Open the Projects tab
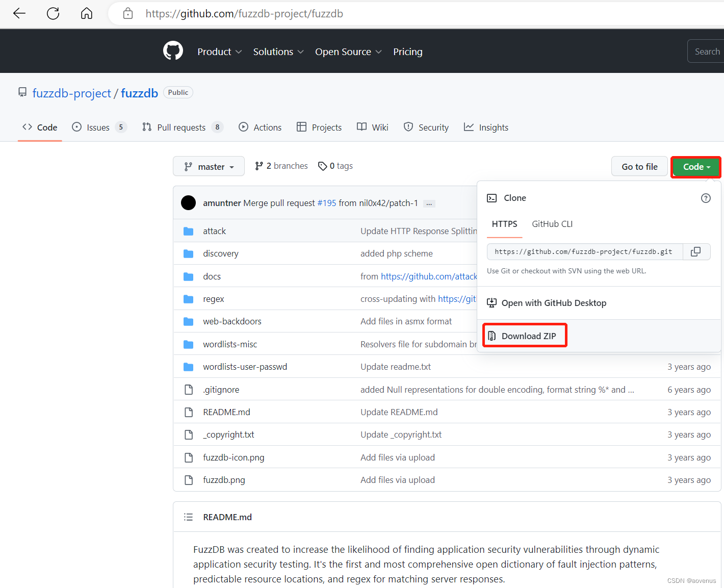The width and height of the screenshot is (724, 588). (319, 127)
